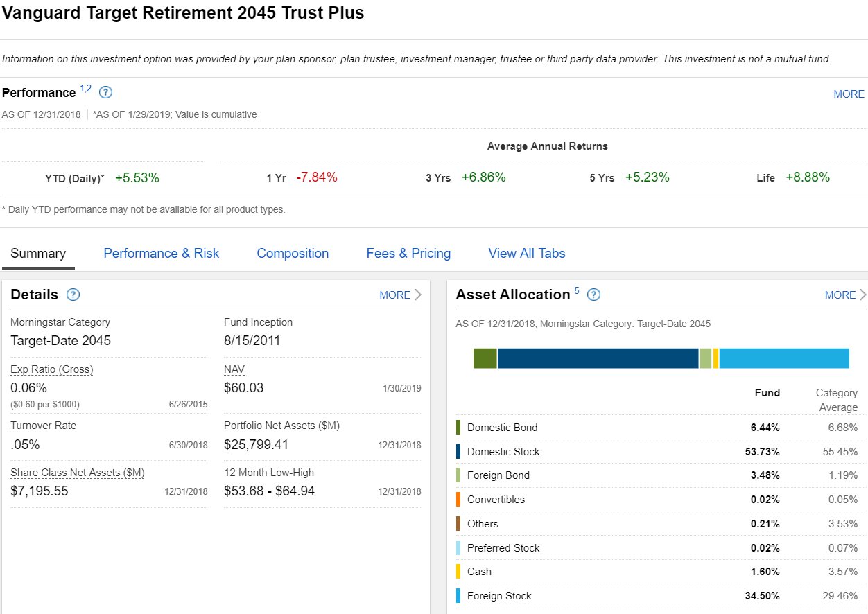The image size is (868, 614).
Task: Show the Exp Ratio (Gross) definition
Action: click(52, 369)
